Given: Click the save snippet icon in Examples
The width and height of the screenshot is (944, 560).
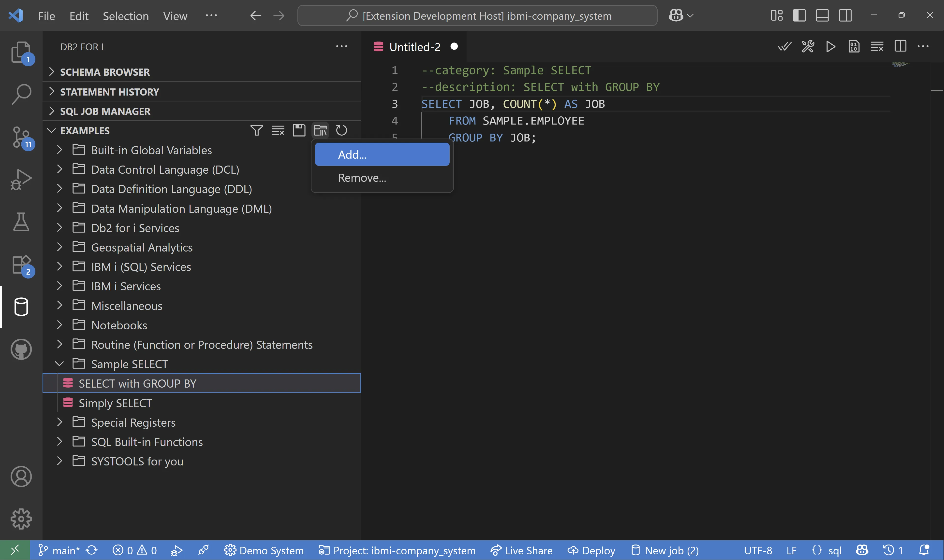Looking at the screenshot, I should [299, 131].
